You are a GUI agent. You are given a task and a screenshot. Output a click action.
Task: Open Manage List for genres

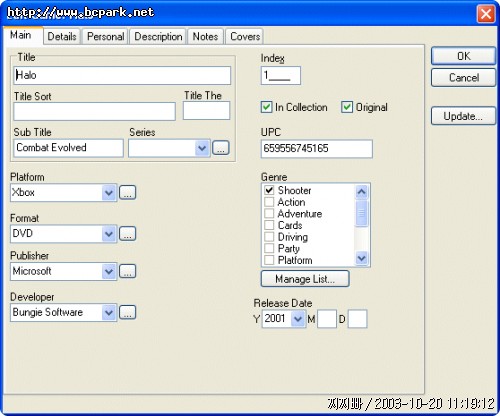pyautogui.click(x=305, y=279)
